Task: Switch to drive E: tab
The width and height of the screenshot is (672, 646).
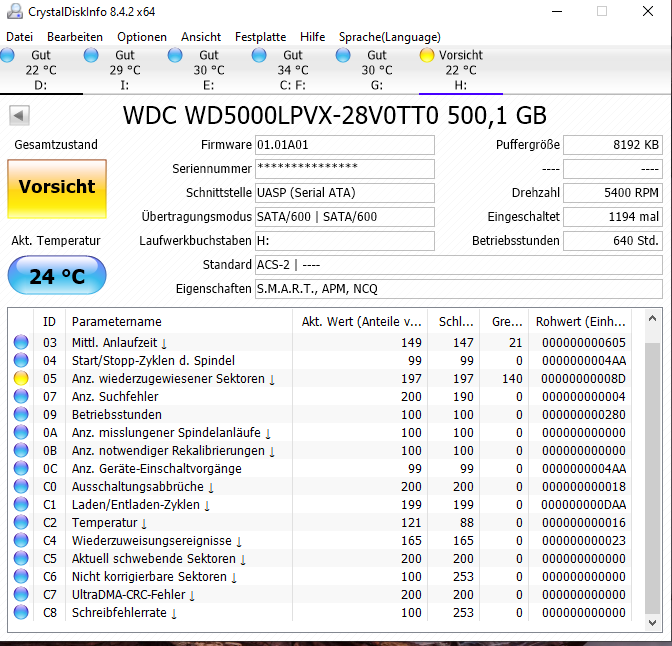Action: (x=209, y=70)
